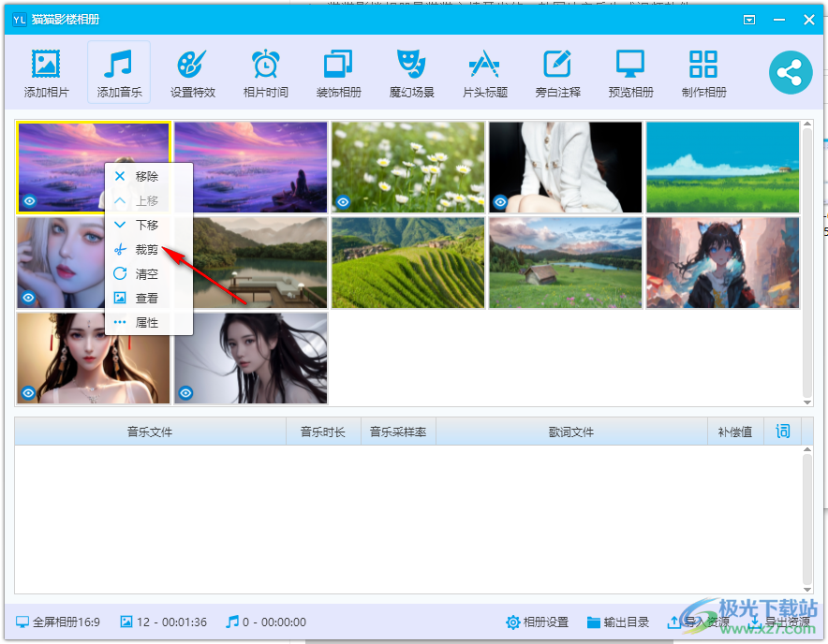
Task: Select Crop (裁剪) from the context menu
Action: pyautogui.click(x=147, y=249)
